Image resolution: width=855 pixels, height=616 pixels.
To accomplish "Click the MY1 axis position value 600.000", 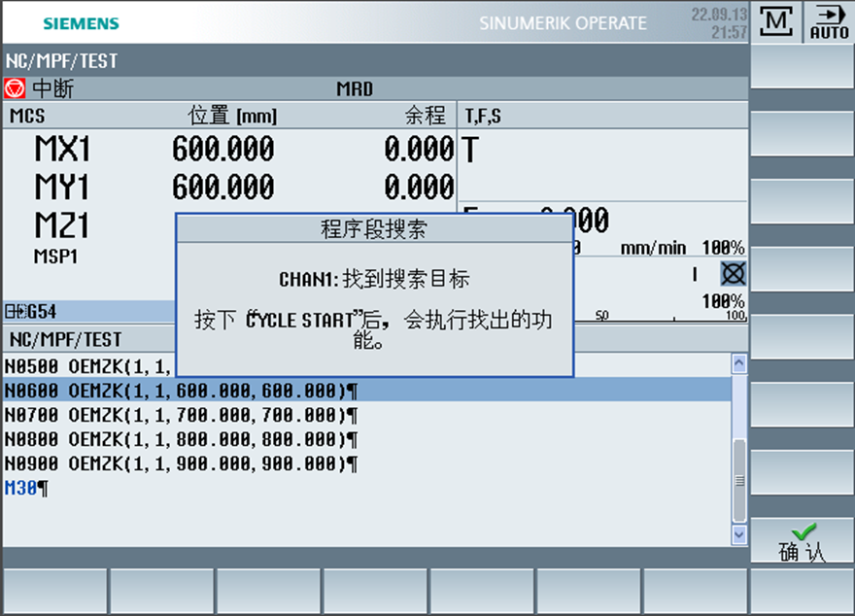I will coord(223,187).
